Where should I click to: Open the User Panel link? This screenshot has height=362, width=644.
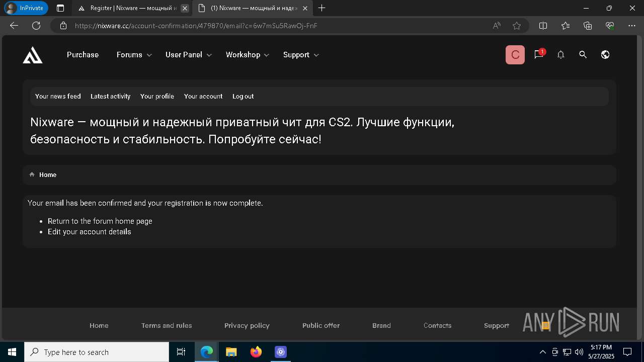184,55
